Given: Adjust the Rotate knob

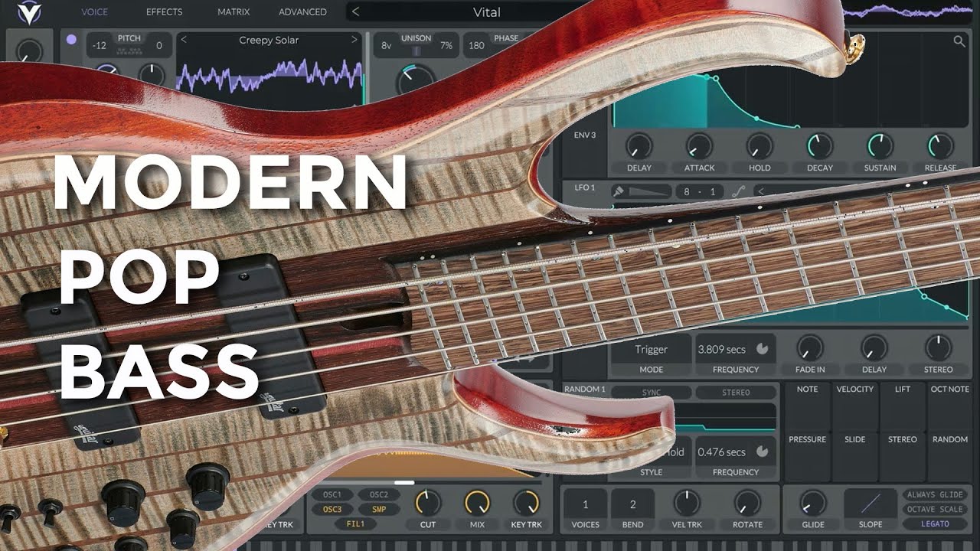Looking at the screenshot, I should point(747,503).
